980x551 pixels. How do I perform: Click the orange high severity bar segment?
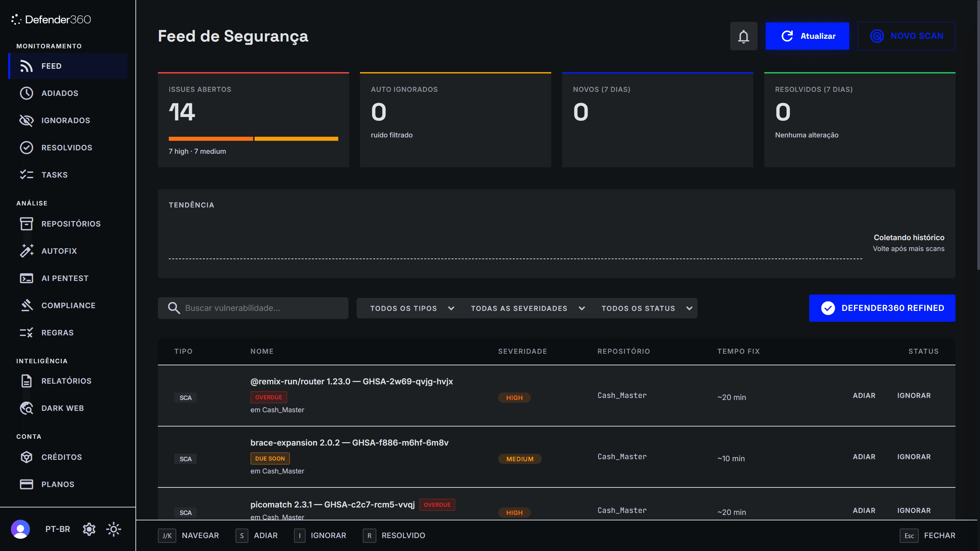211,139
